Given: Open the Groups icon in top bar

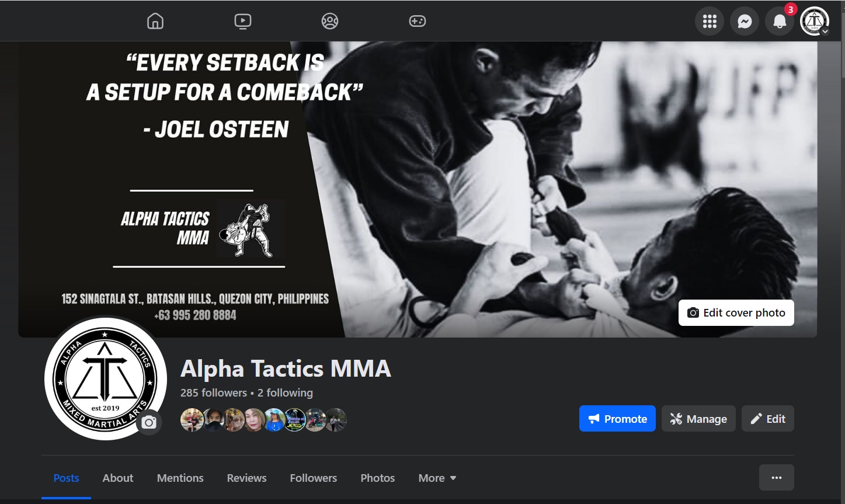Looking at the screenshot, I should [330, 22].
